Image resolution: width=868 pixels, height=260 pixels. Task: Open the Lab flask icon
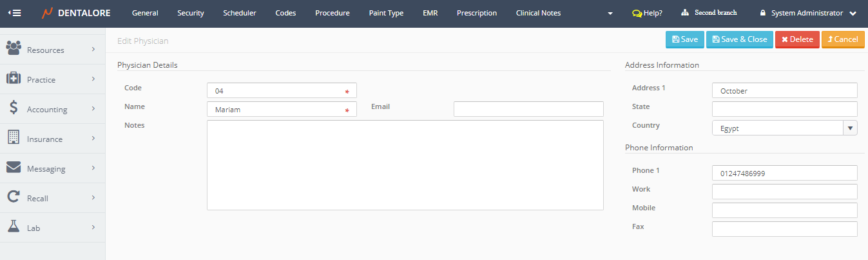click(x=14, y=227)
